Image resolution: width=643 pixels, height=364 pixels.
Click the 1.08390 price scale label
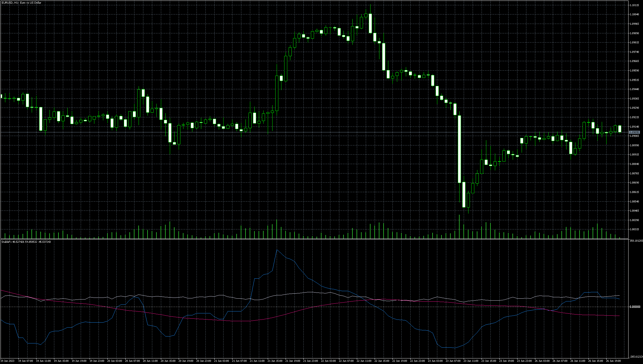click(634, 220)
